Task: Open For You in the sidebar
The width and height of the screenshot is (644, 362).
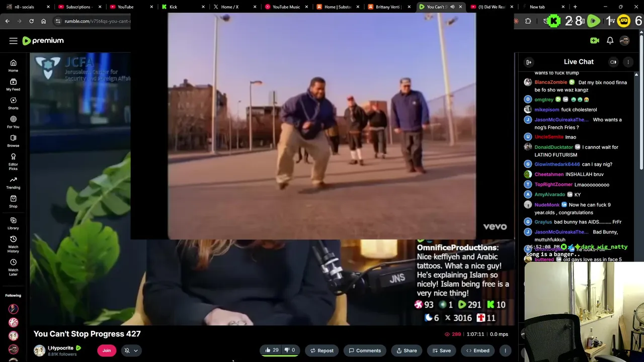Action: (x=13, y=122)
